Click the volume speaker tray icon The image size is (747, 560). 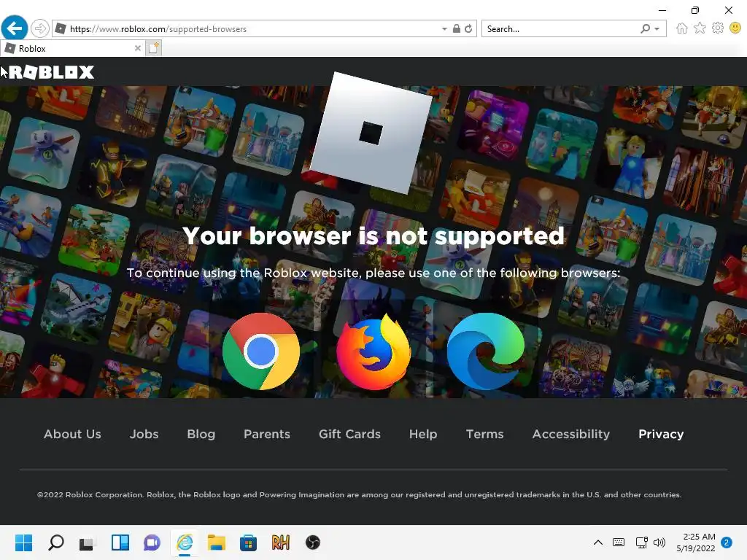pos(659,542)
